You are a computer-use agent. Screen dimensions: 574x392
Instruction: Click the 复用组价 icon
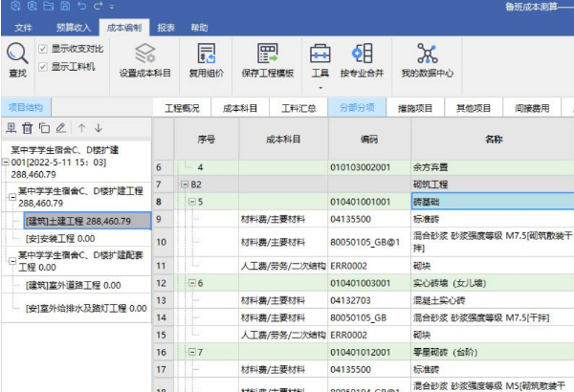[x=207, y=54]
